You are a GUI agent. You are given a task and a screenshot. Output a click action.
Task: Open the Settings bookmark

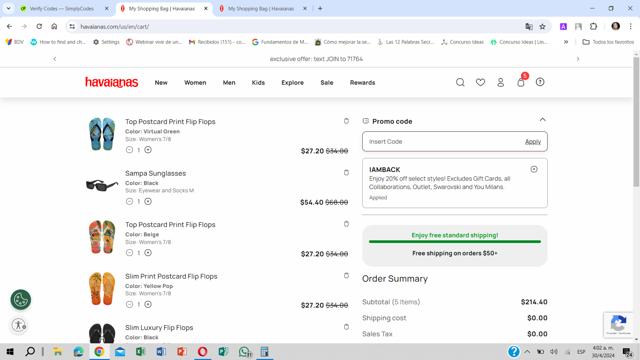tap(106, 42)
